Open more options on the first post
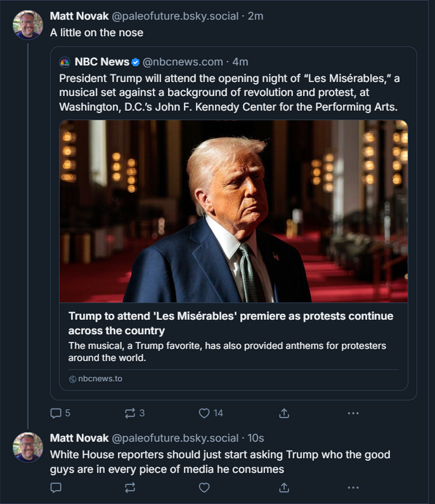This screenshot has width=435, height=504. pyautogui.click(x=353, y=413)
